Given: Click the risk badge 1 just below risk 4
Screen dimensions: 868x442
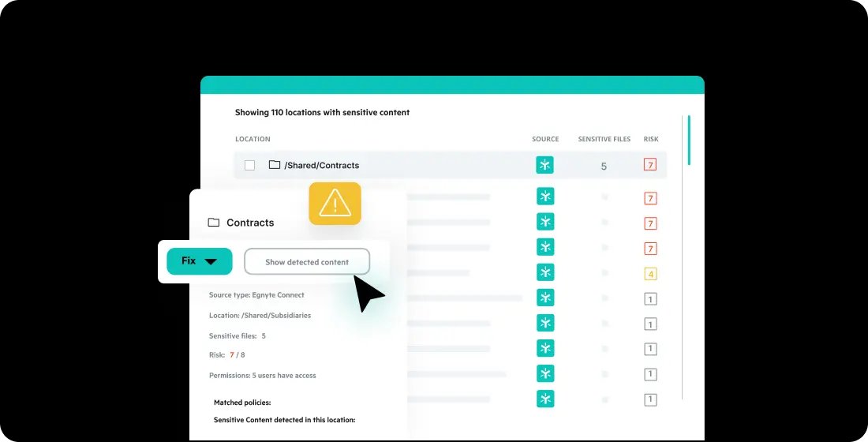Looking at the screenshot, I should pyautogui.click(x=650, y=299).
